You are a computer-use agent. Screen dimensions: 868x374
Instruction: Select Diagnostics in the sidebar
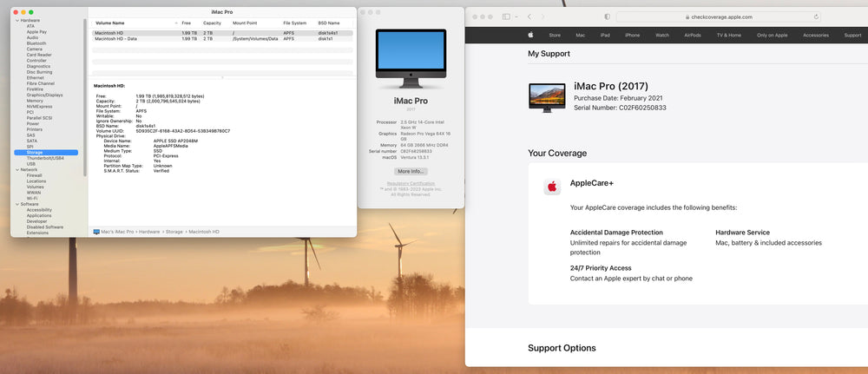pos(38,67)
